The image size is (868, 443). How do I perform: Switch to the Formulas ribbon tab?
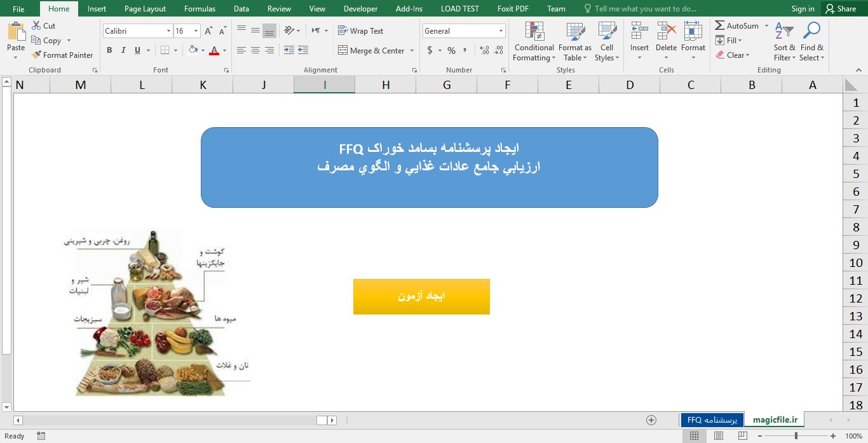199,8
